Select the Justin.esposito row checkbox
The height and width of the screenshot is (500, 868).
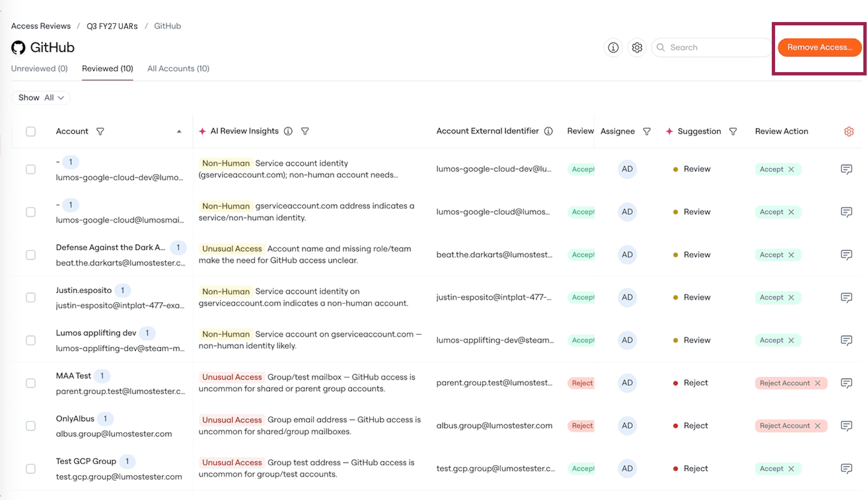[x=31, y=298]
